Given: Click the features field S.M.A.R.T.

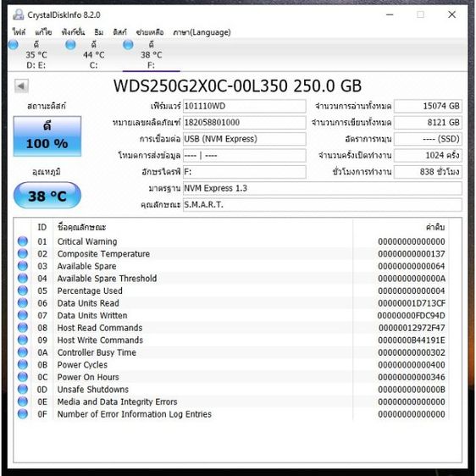Looking at the screenshot, I should [x=323, y=205].
